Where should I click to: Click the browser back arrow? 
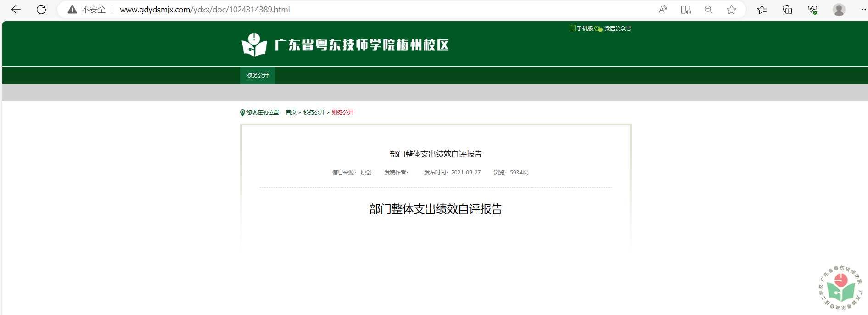click(16, 10)
